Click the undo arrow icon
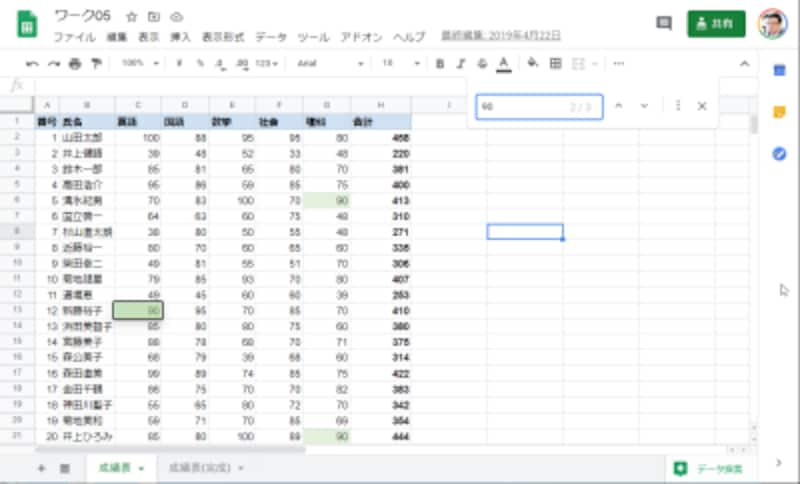The image size is (800, 484). 32,64
